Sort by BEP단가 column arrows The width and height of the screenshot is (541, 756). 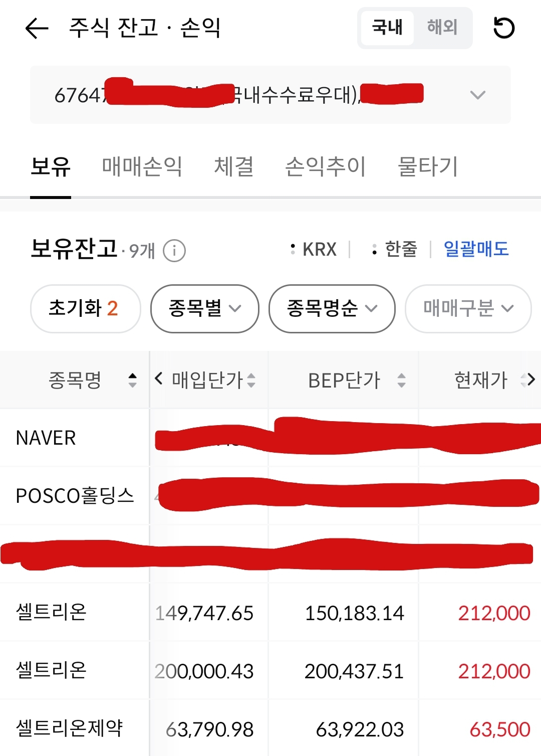pos(401,380)
